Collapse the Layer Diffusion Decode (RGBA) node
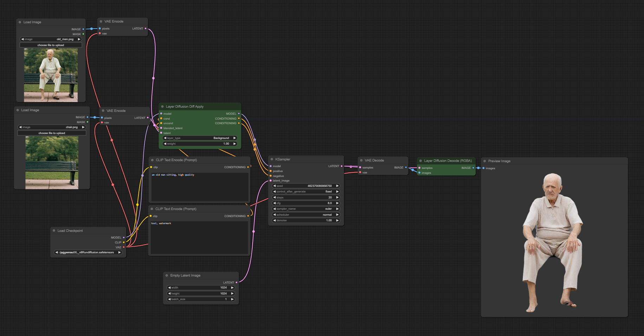 point(420,161)
